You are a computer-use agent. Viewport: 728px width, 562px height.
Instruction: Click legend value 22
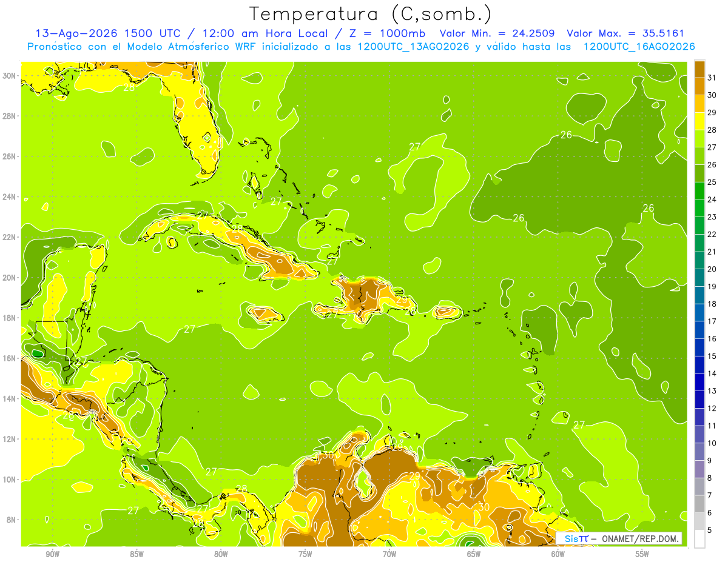coord(712,234)
